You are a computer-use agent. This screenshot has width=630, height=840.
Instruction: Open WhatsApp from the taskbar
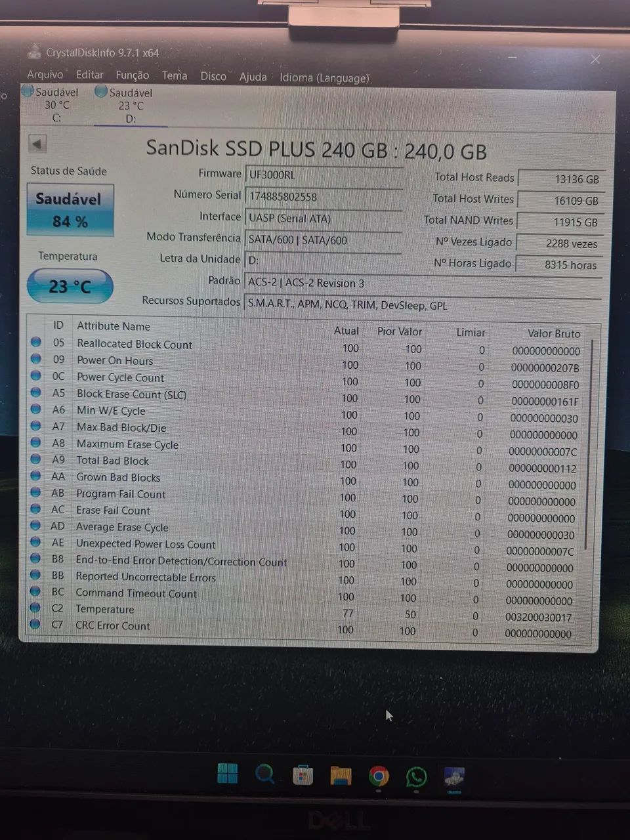pyautogui.click(x=416, y=776)
